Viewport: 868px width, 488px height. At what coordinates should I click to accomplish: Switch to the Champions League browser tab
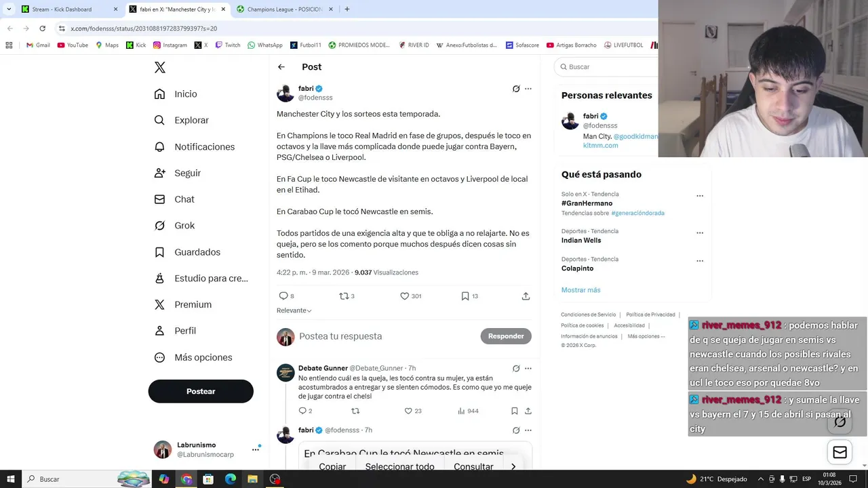click(285, 9)
